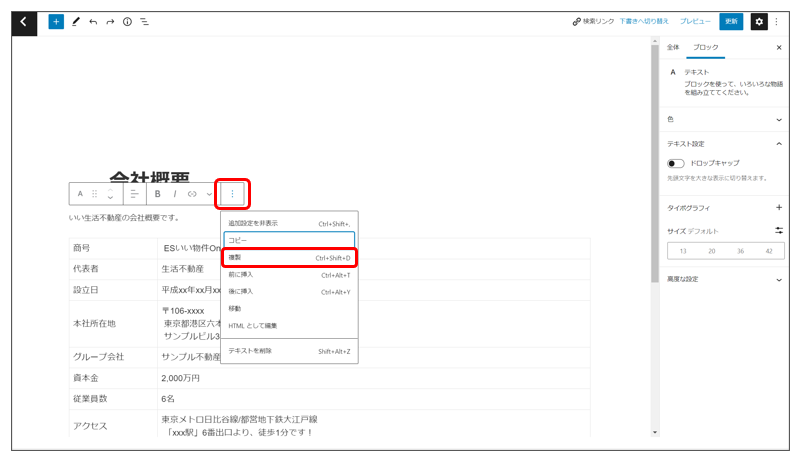The image size is (797, 460).
Task: Expand the 色 panel section
Action: [778, 119]
